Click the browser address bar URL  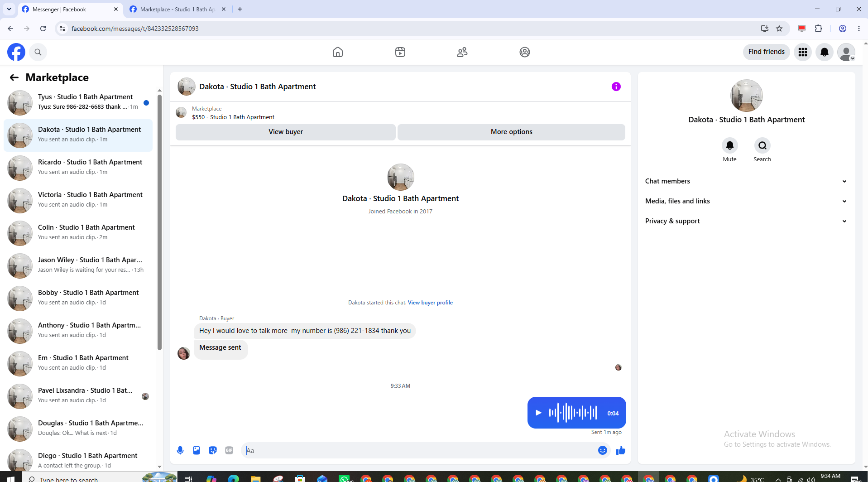click(x=135, y=29)
